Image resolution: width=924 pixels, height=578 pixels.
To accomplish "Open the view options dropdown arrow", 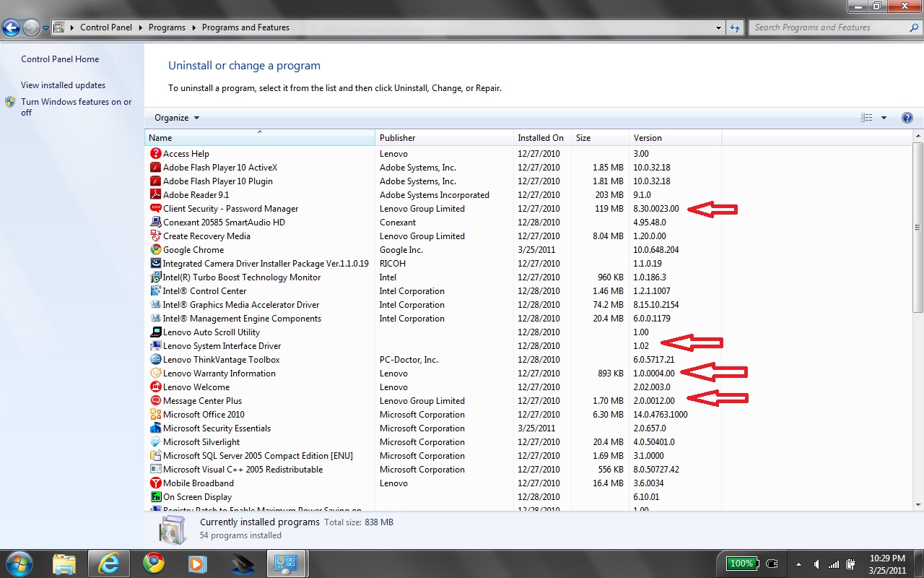I will coord(884,118).
